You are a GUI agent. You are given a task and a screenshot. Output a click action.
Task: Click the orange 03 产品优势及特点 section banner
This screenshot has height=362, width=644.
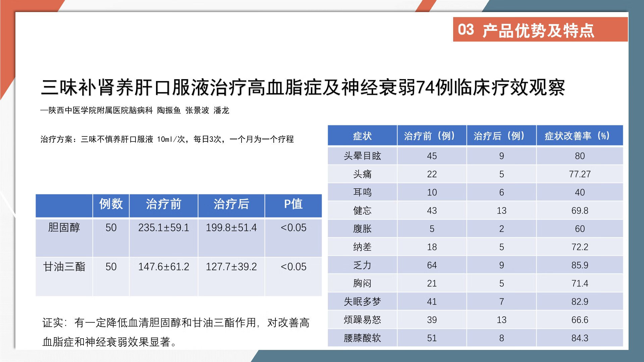click(x=540, y=30)
